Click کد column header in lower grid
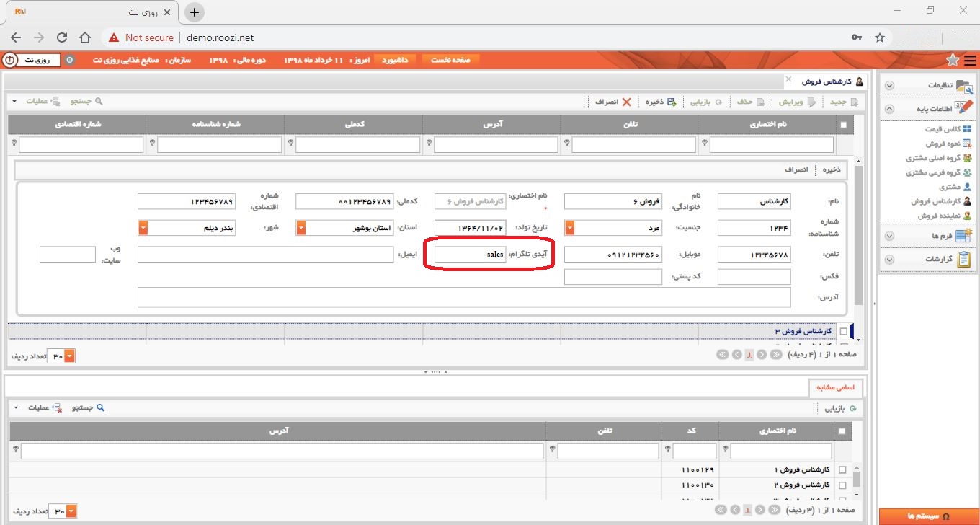This screenshot has height=525, width=980. 690,431
